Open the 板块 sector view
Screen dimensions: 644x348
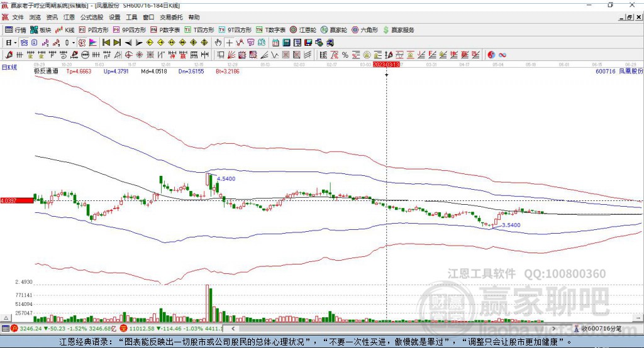[41, 30]
